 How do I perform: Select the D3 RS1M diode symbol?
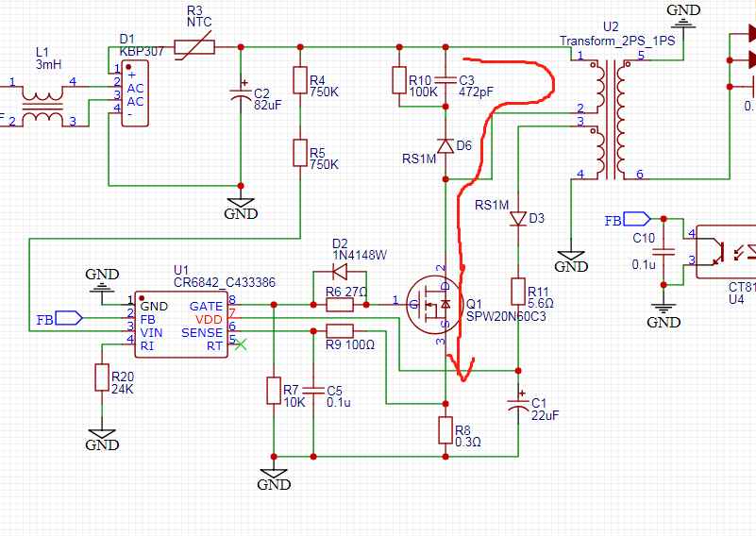click(x=518, y=218)
